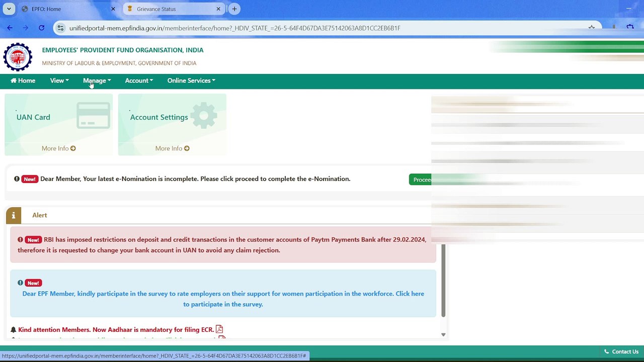Viewport: 644px width, 362px height.
Task: Expand the View dropdown menu
Action: click(59, 80)
